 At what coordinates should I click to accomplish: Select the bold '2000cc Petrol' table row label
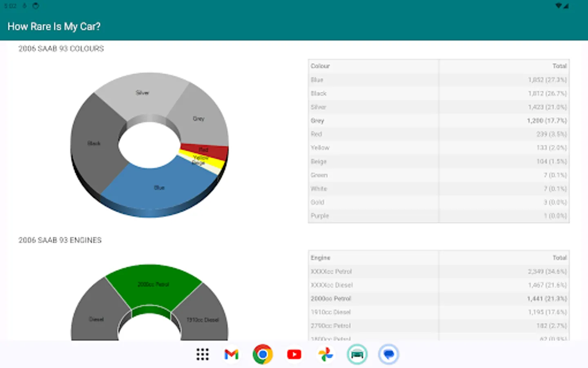click(x=331, y=298)
